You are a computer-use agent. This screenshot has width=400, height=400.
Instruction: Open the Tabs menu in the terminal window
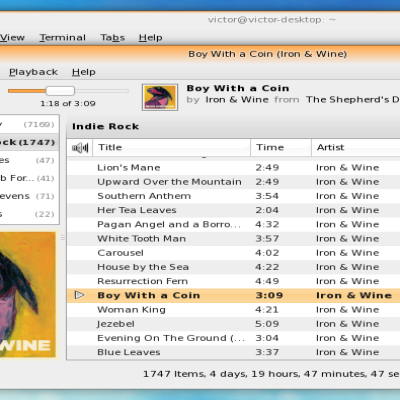pos(113,37)
